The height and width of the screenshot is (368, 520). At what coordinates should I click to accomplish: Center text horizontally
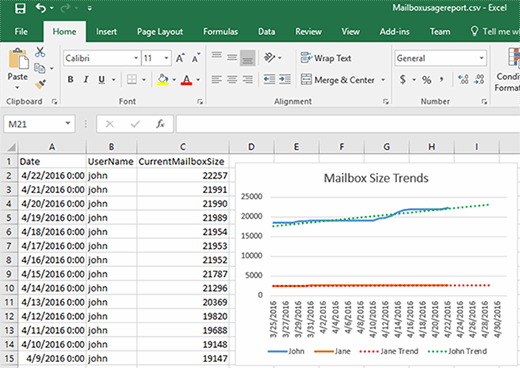coord(232,79)
